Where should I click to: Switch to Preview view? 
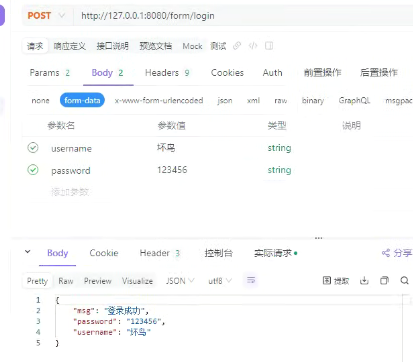98,281
